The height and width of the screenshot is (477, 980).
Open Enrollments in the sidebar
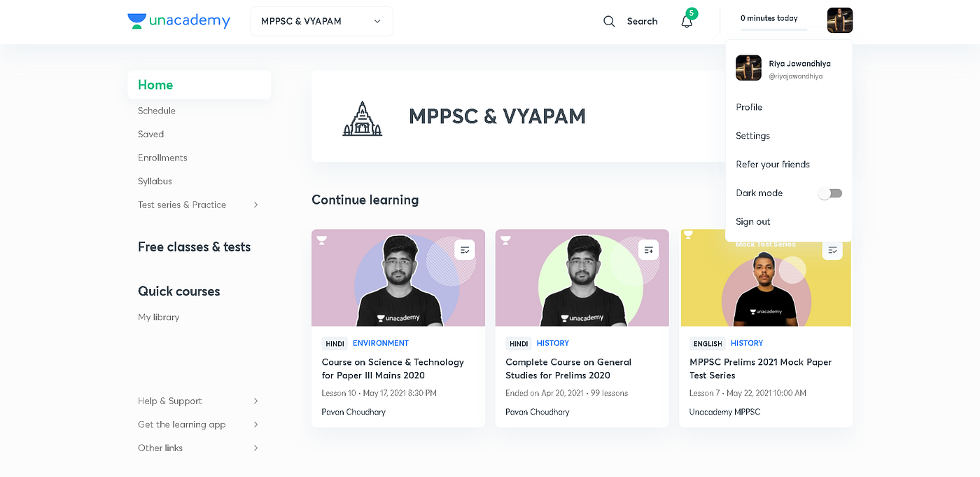point(162,158)
